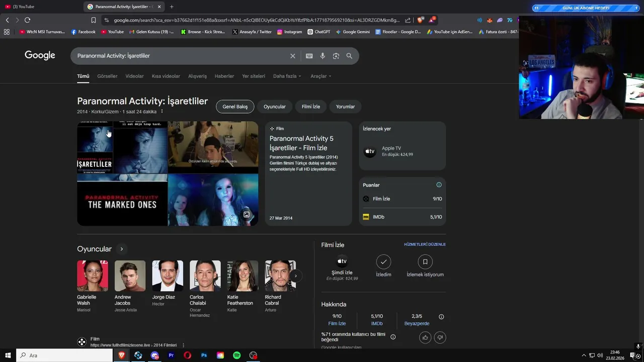Select the Filmi İzle chip button
The width and height of the screenshot is (644, 362).
pyautogui.click(x=311, y=107)
